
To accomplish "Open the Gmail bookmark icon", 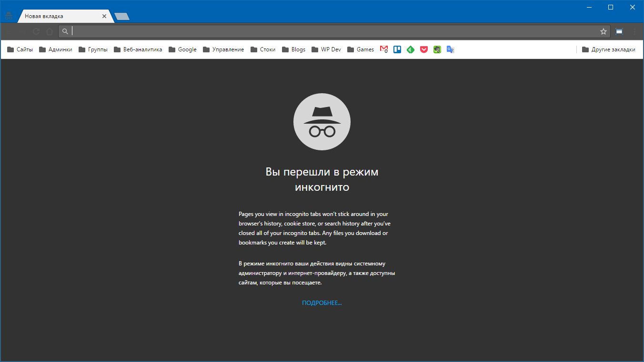I will click(384, 49).
